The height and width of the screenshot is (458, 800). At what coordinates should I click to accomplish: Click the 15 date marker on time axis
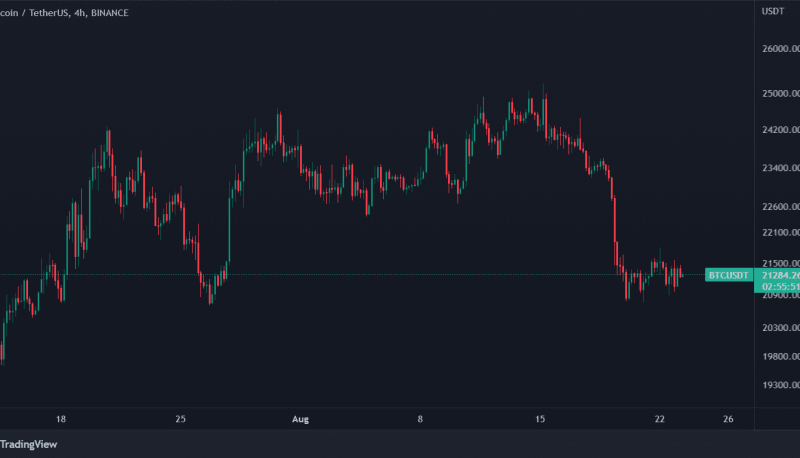[x=540, y=419]
